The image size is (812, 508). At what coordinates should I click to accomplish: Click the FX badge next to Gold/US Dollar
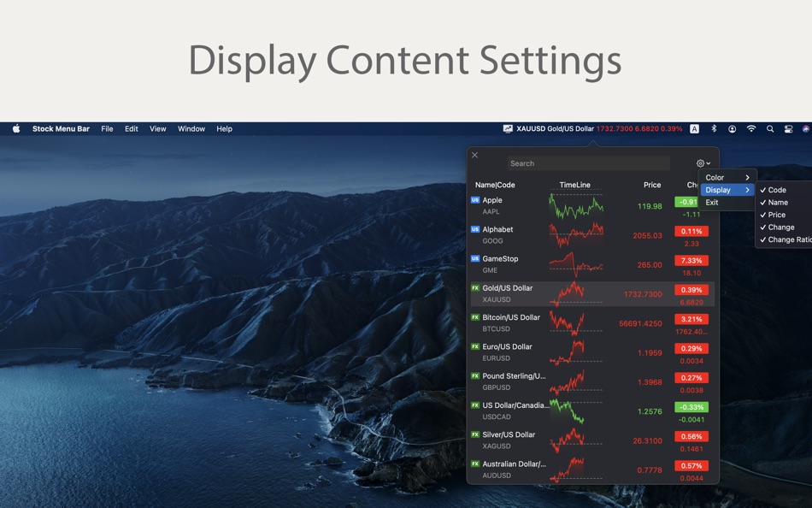[x=475, y=287]
